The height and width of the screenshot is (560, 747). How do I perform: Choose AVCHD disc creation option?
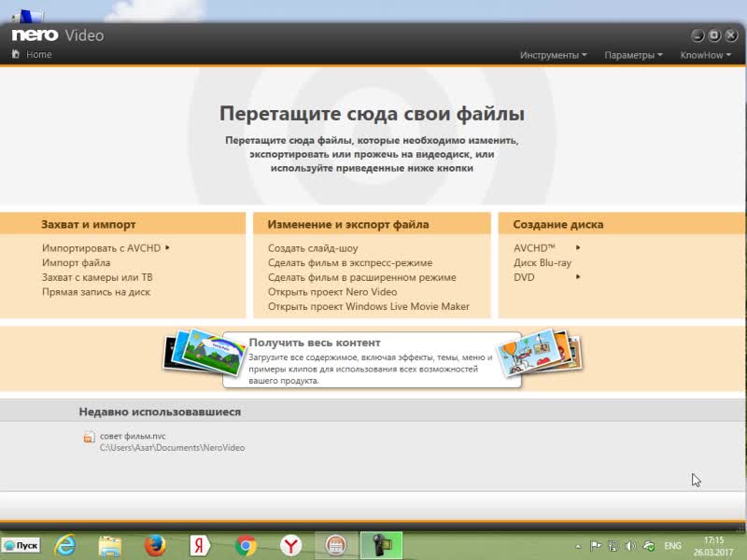[534, 248]
